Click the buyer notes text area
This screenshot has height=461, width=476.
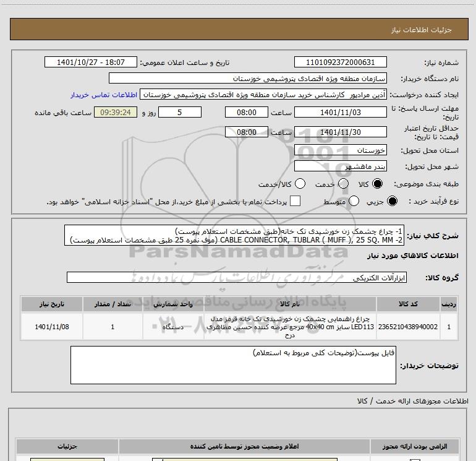point(233,365)
